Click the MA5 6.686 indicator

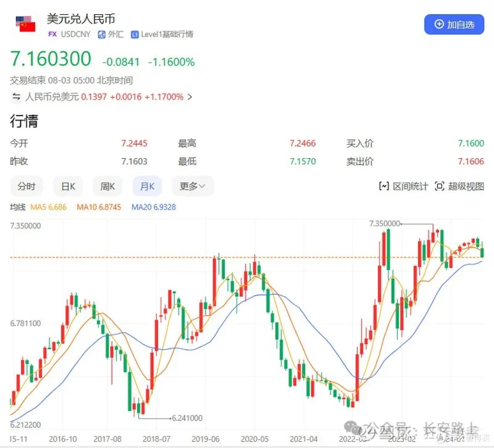[48, 207]
